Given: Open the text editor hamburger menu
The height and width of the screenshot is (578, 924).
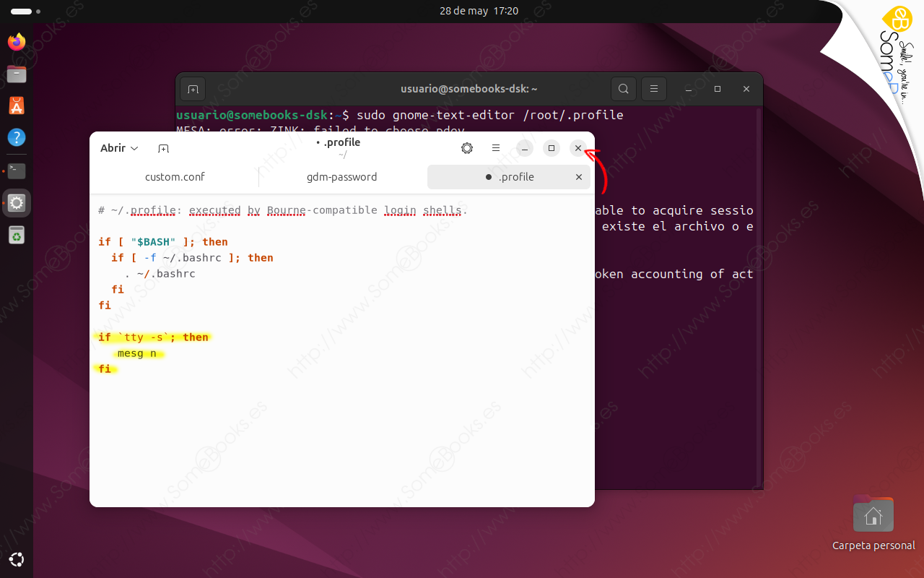Looking at the screenshot, I should pos(496,148).
